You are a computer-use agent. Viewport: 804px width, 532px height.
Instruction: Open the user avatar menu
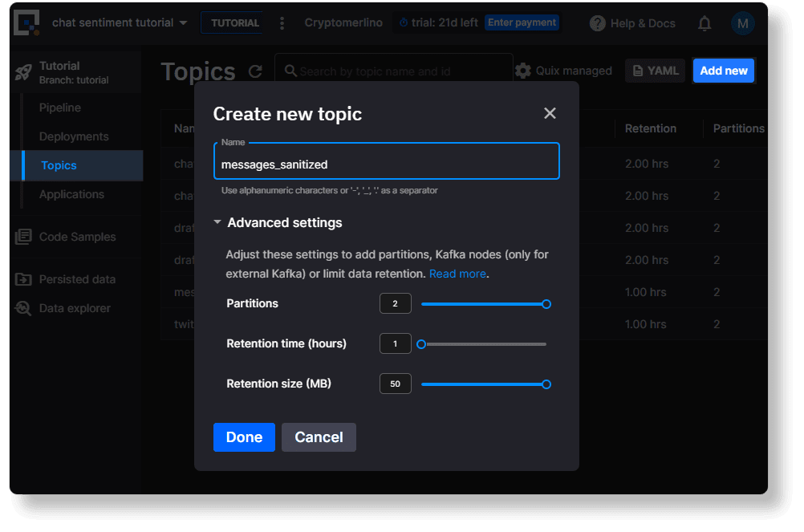(x=743, y=23)
